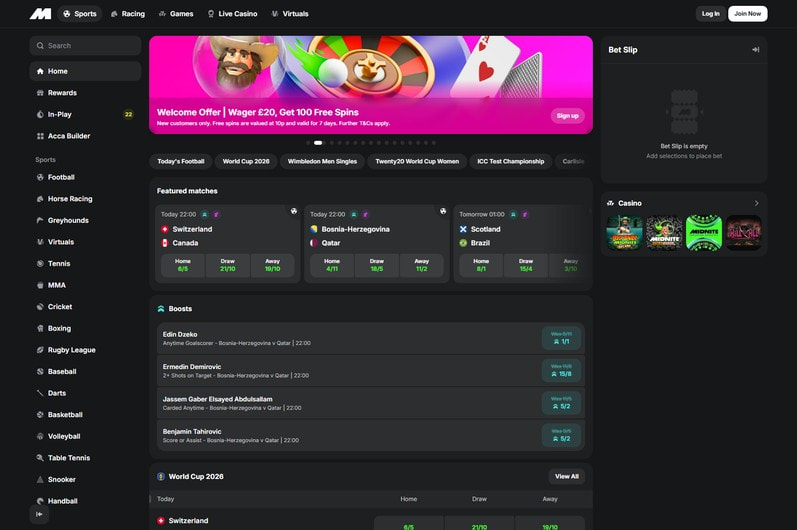Add Jassem Gaber Elsayed Abdulsallam 5/2 boost
The height and width of the screenshot is (530, 797).
[561, 403]
